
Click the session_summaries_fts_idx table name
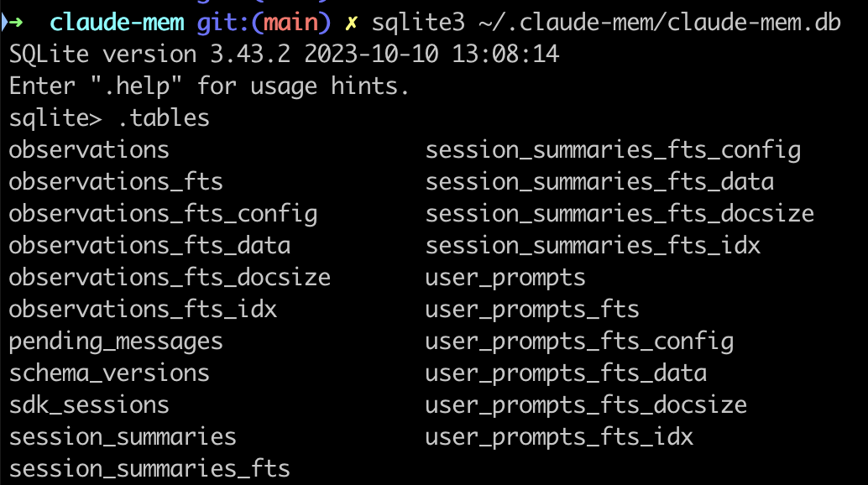(593, 245)
